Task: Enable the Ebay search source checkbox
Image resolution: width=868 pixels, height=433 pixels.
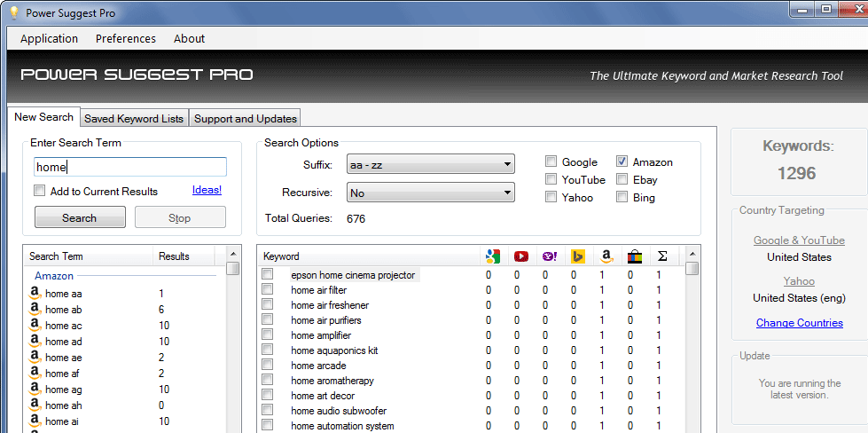Action: pyautogui.click(x=622, y=179)
